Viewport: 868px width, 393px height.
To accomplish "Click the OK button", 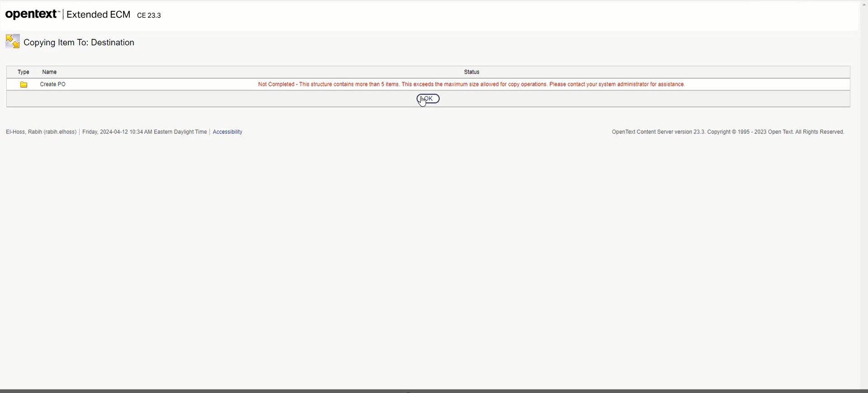I will tap(428, 99).
